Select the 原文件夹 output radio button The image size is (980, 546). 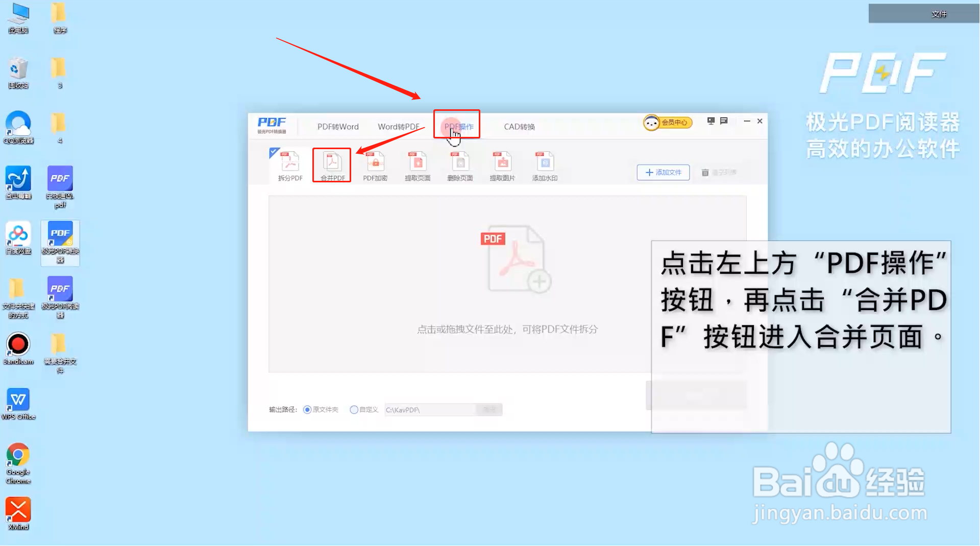point(307,410)
